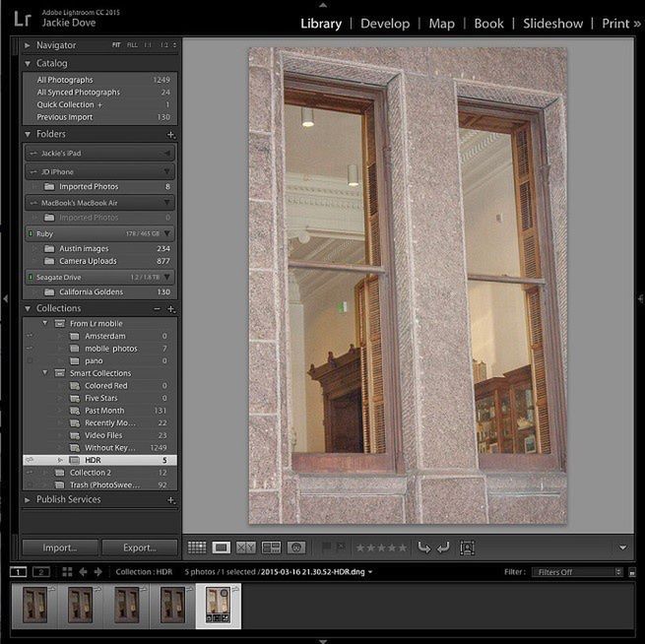Image resolution: width=645 pixels, height=644 pixels.
Task: Switch to Loupe view in toolbar
Action: tap(222, 547)
